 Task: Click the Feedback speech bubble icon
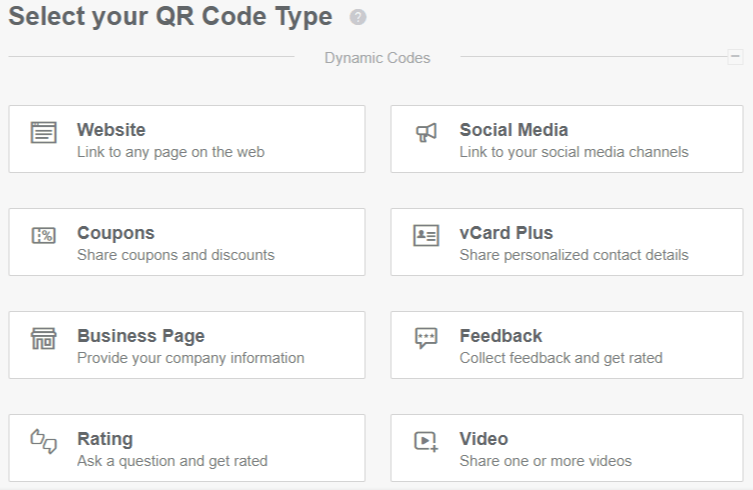click(x=426, y=339)
